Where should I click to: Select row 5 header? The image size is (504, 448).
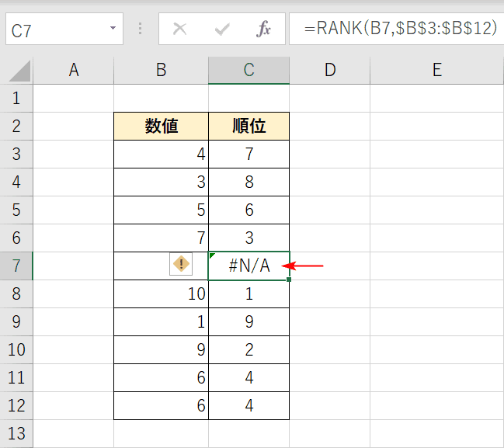16,210
